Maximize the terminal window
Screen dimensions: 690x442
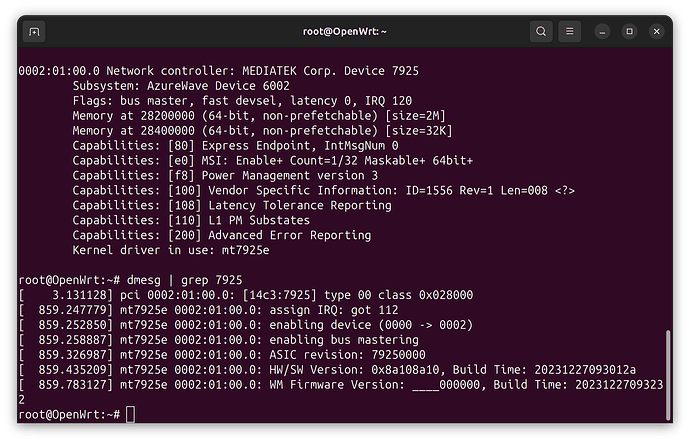629,32
